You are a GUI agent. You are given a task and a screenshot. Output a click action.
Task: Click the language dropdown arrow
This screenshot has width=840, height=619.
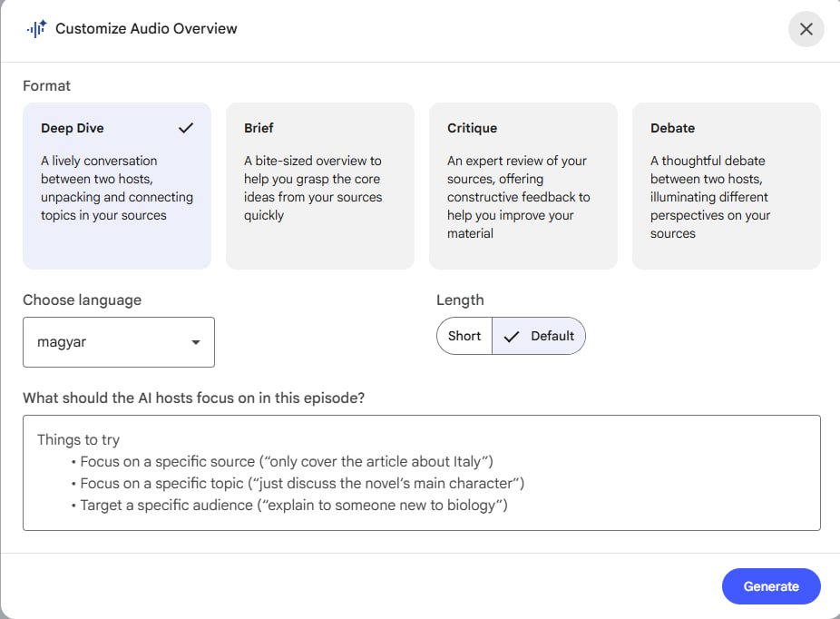click(196, 342)
